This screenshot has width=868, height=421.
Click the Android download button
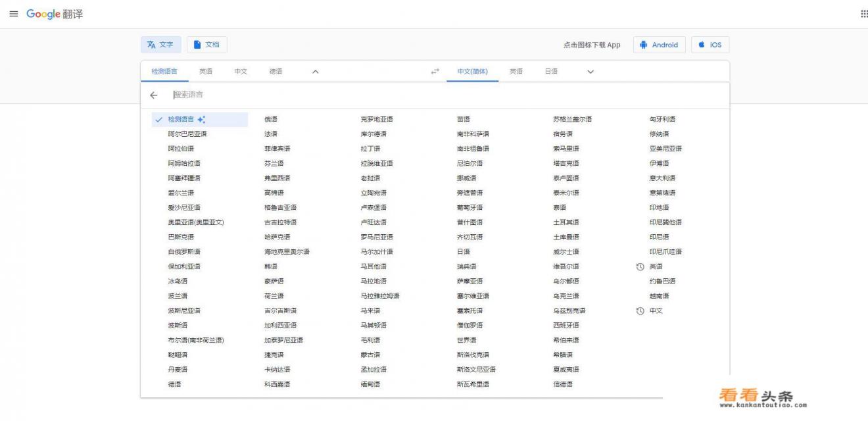(660, 45)
